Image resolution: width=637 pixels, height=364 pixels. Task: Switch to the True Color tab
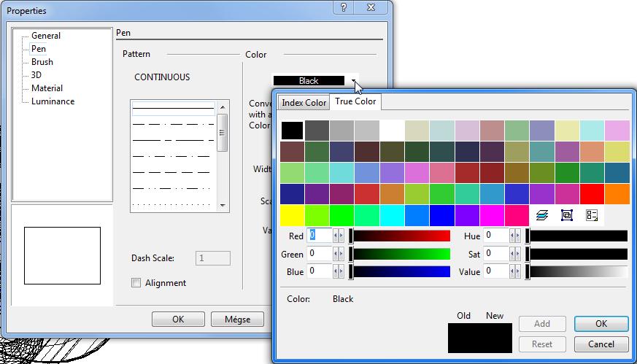click(355, 101)
